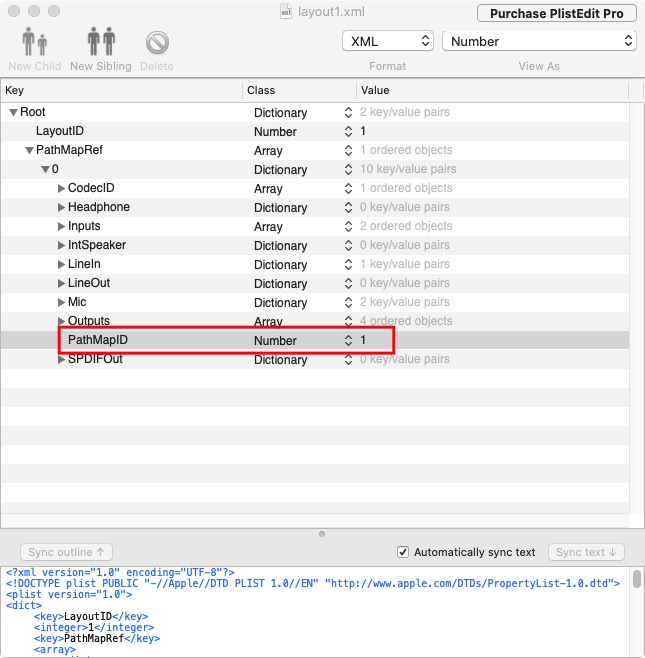
Task: Expand the Headphone row
Action: (x=61, y=207)
